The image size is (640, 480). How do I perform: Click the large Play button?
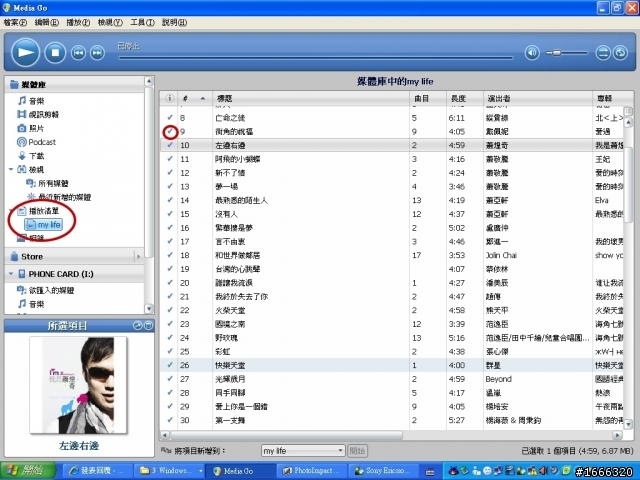pos(25,52)
